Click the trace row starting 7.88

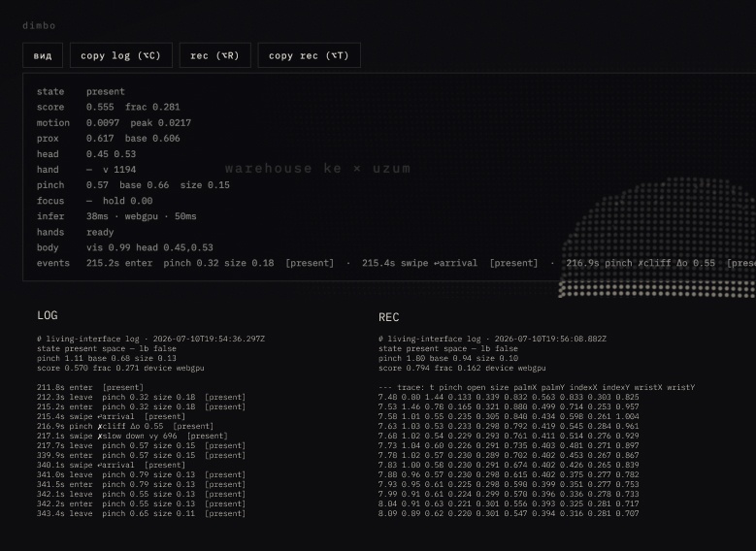point(509,474)
